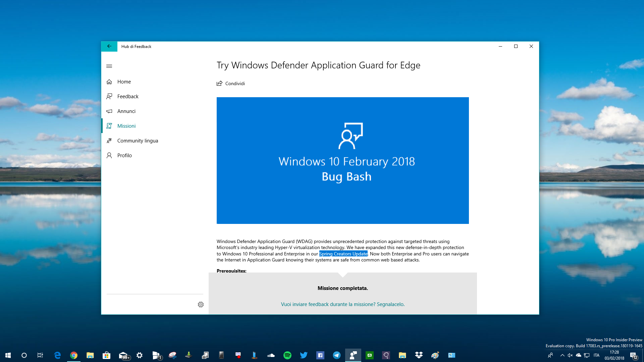Screen dimensions: 644x362
Task: Click the Segnalacelo feedback link
Action: [x=342, y=304]
